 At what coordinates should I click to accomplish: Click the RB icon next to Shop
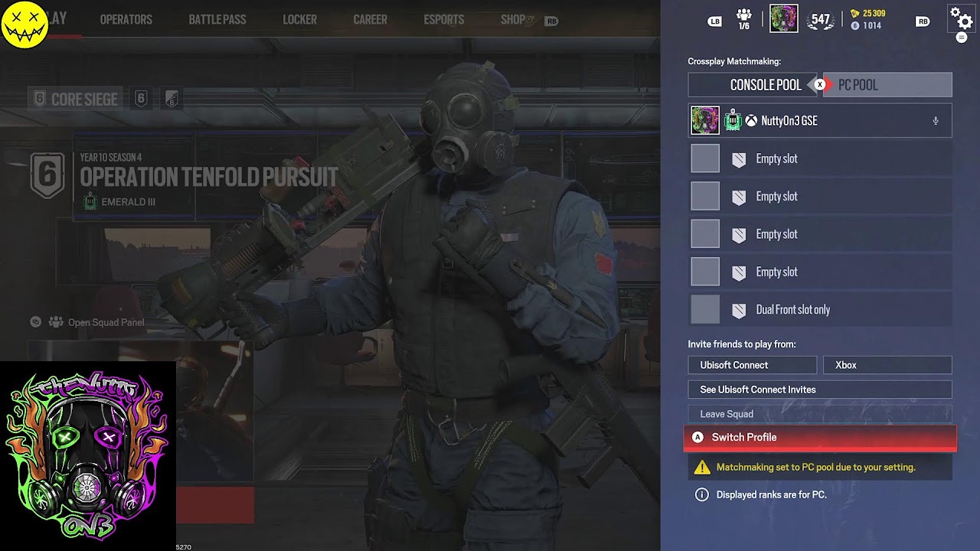click(x=551, y=21)
